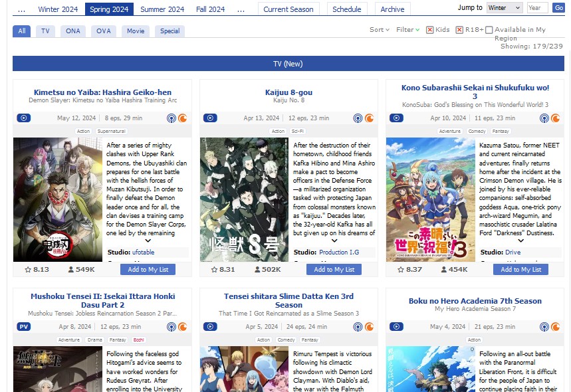This screenshot has width=571, height=392.
Task: Open the Sort dropdown
Action: coord(379,30)
